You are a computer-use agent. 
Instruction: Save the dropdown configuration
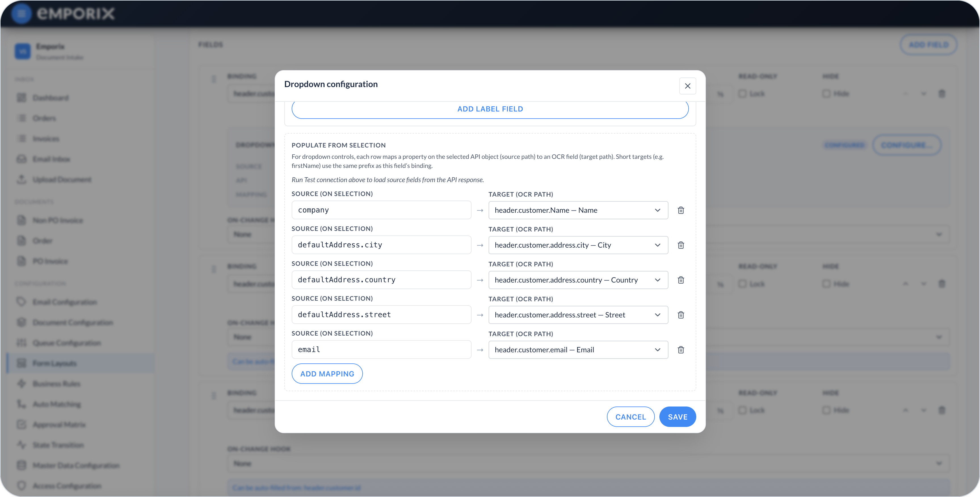pyautogui.click(x=678, y=417)
